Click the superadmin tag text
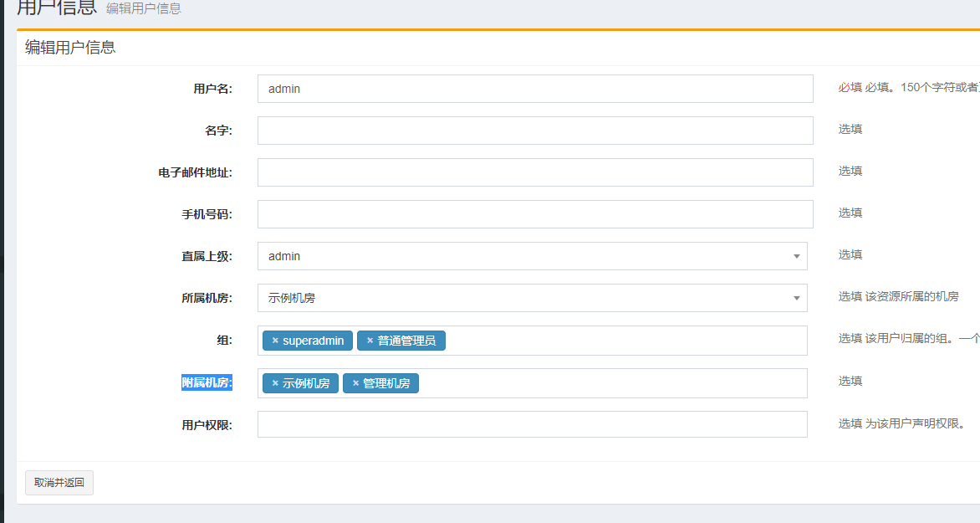Image resolution: width=980 pixels, height=523 pixels. [x=313, y=341]
